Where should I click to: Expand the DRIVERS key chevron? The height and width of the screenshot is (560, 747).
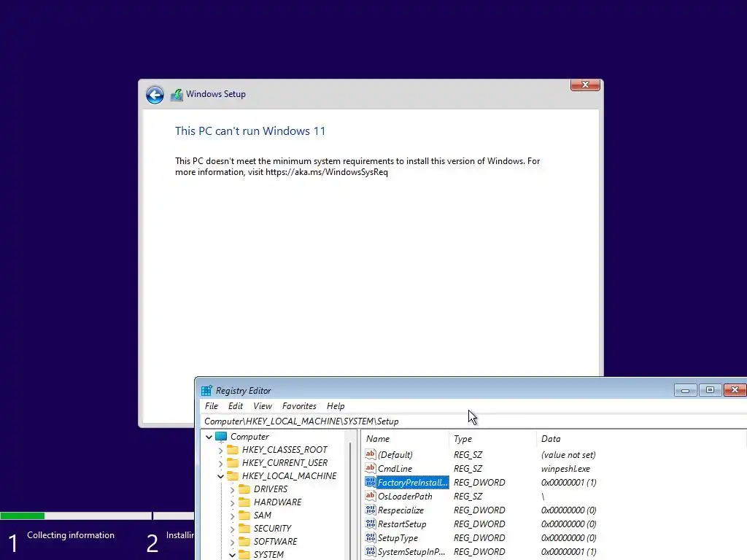click(232, 489)
